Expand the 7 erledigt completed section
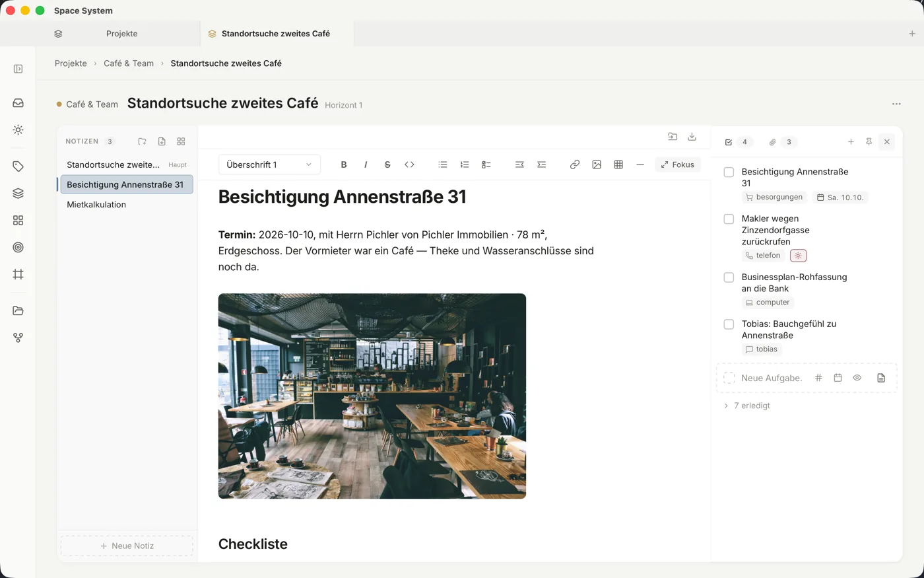Image resolution: width=924 pixels, height=578 pixels. [747, 406]
